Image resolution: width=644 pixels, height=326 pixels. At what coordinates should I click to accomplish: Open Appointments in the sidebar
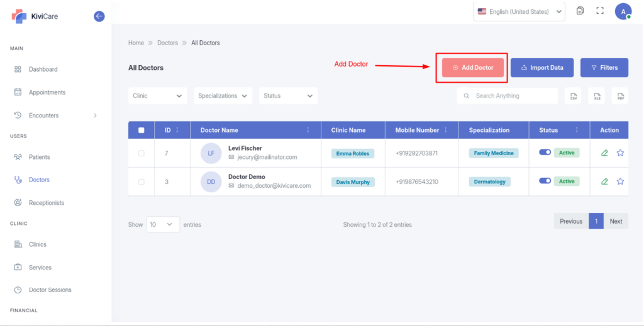[x=47, y=92]
